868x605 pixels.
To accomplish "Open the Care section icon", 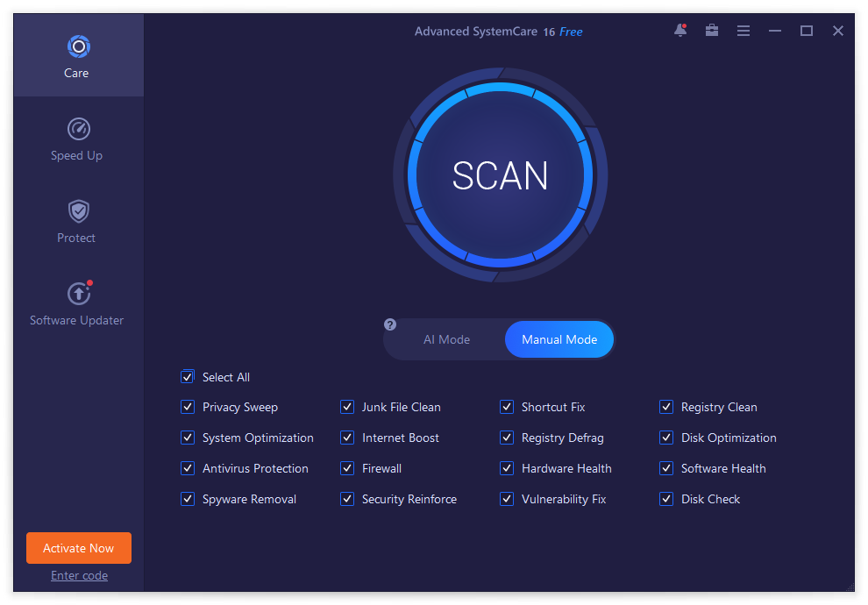I will coord(78,46).
